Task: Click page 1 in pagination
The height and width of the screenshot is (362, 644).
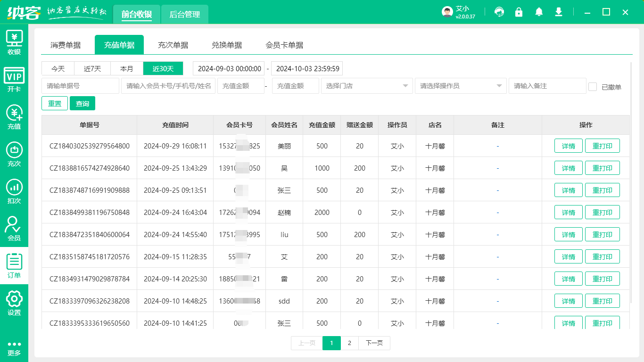Action: click(331, 343)
